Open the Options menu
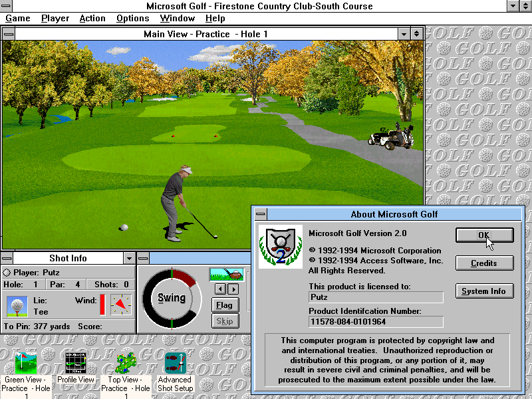532x399 pixels. click(x=132, y=19)
